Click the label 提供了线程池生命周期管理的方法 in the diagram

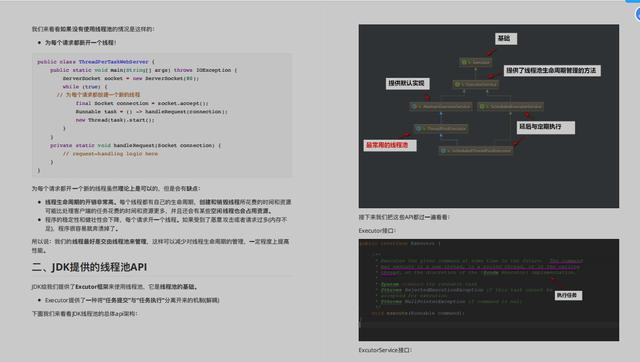551,71
